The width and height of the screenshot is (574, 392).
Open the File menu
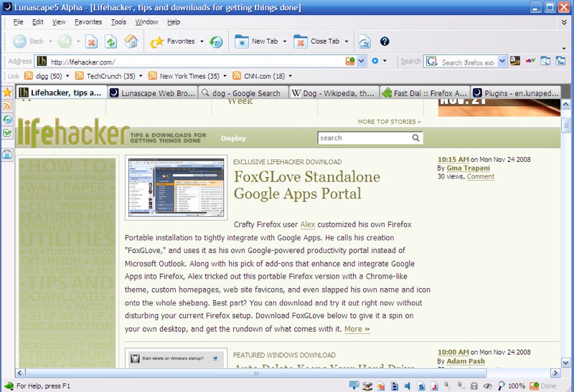coord(18,22)
